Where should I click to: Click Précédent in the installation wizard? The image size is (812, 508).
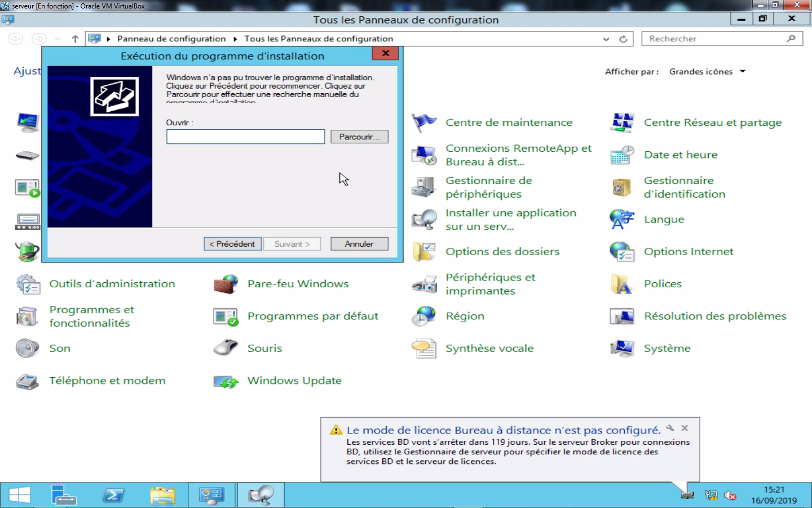click(232, 243)
